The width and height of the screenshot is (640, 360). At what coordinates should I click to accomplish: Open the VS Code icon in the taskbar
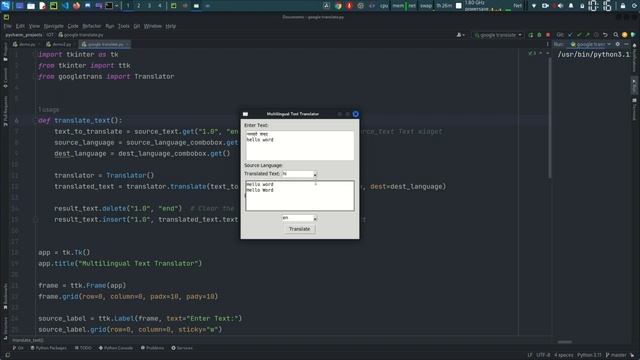[65, 6]
